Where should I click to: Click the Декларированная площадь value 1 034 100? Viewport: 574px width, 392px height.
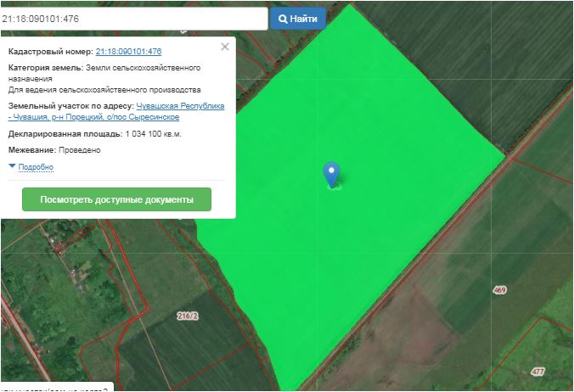click(153, 134)
